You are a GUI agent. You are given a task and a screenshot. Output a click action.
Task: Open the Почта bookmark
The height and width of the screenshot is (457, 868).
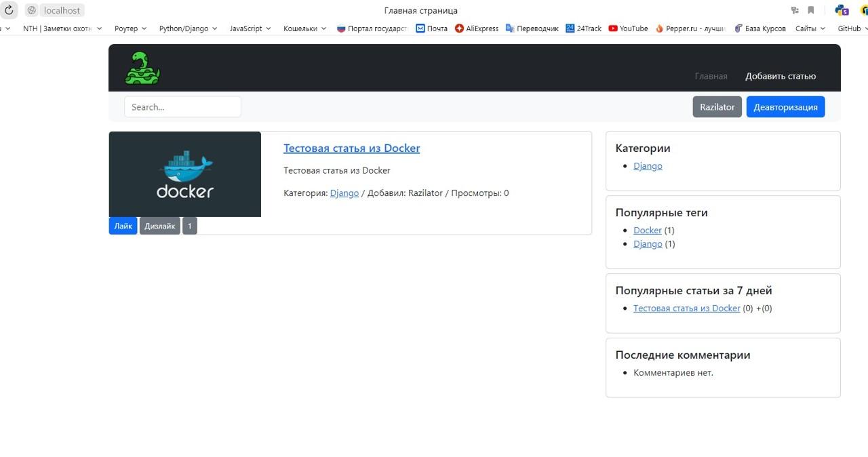[x=432, y=28]
